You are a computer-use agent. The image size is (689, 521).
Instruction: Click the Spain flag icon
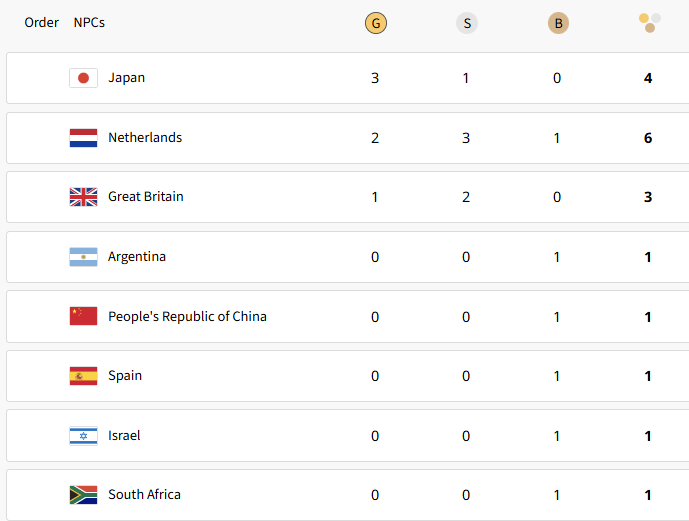tap(83, 376)
